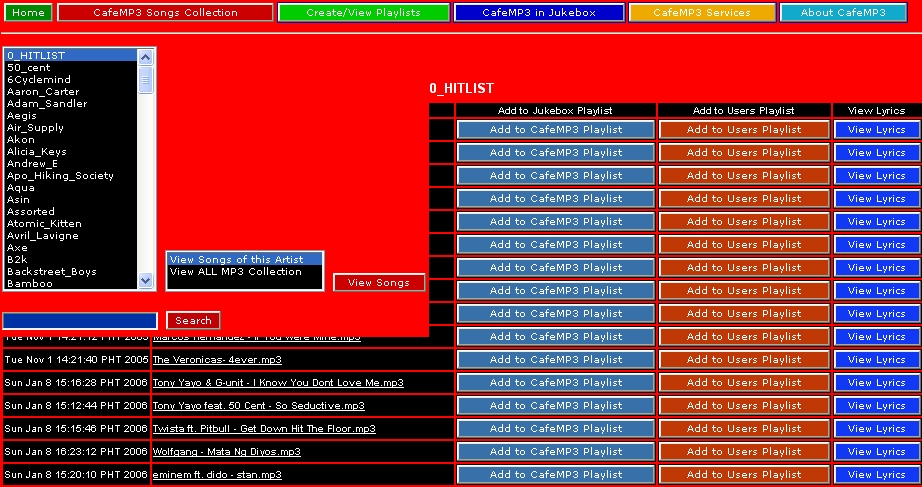The height and width of the screenshot is (487, 922).
Task: View lyrics for Wolfgang - Mata Ng Diyos
Action: click(876, 452)
